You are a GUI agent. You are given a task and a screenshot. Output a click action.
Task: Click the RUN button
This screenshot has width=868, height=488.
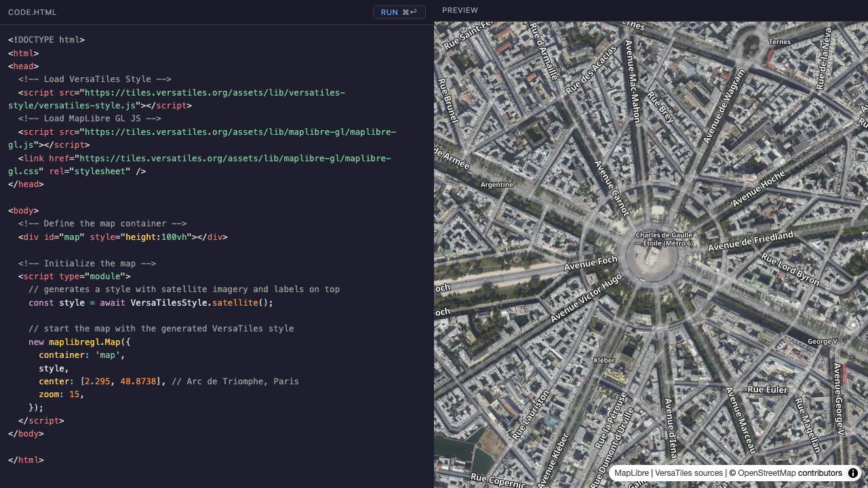399,12
